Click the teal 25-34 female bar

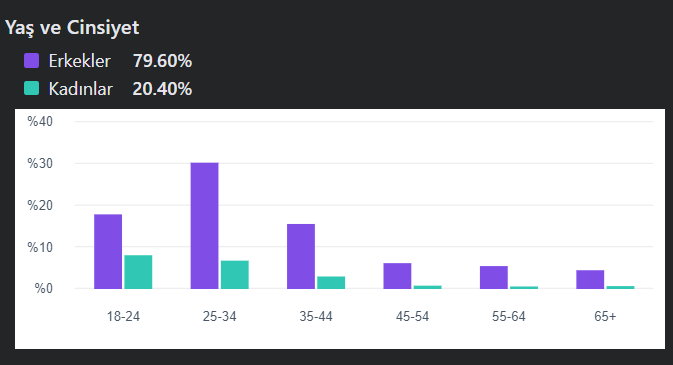(235, 274)
